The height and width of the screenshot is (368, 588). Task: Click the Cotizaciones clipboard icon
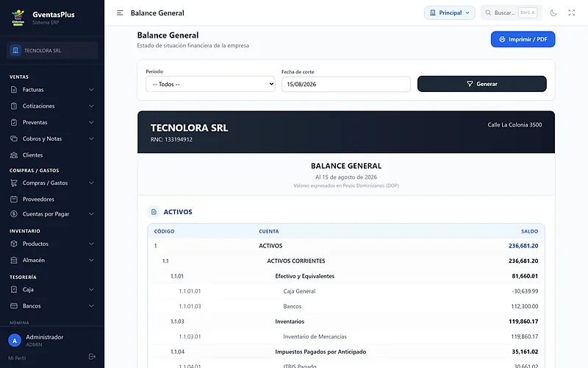click(14, 106)
